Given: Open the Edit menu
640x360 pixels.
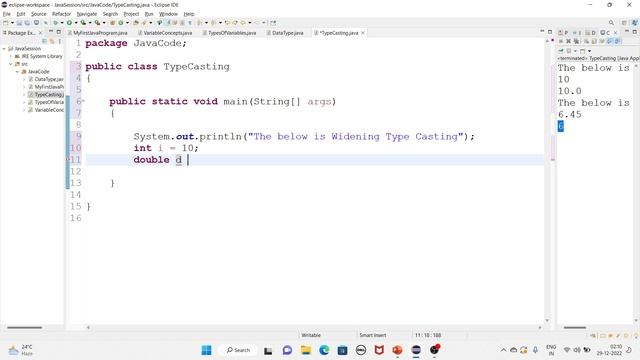Looking at the screenshot, I should pos(21,14).
